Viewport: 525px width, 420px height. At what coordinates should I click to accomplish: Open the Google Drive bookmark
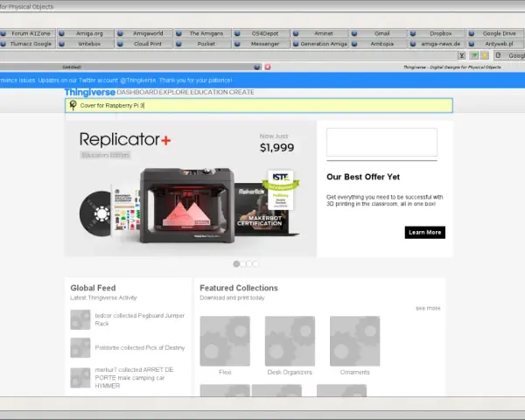click(x=496, y=33)
